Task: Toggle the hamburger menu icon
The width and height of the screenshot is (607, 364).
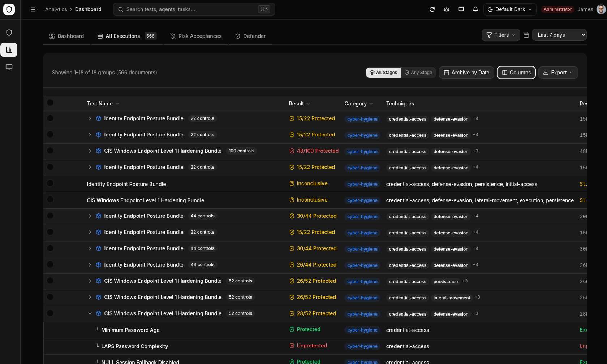Action: 33,9
